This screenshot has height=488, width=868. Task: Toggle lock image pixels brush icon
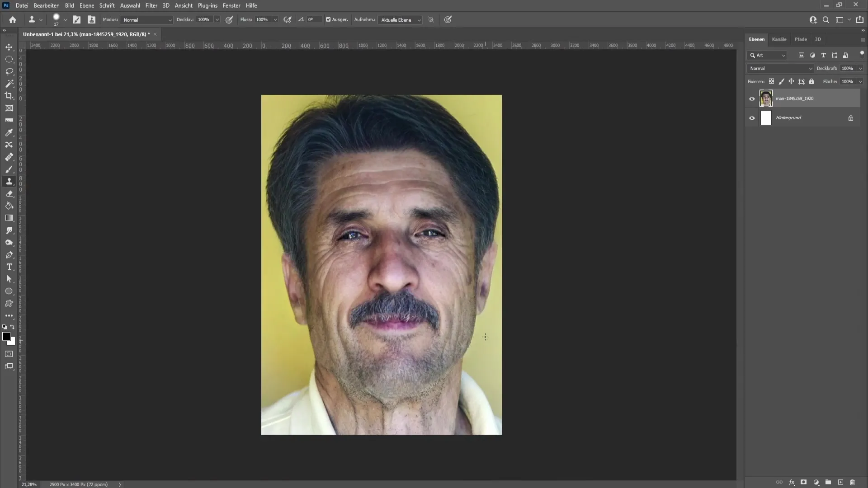[x=781, y=81]
